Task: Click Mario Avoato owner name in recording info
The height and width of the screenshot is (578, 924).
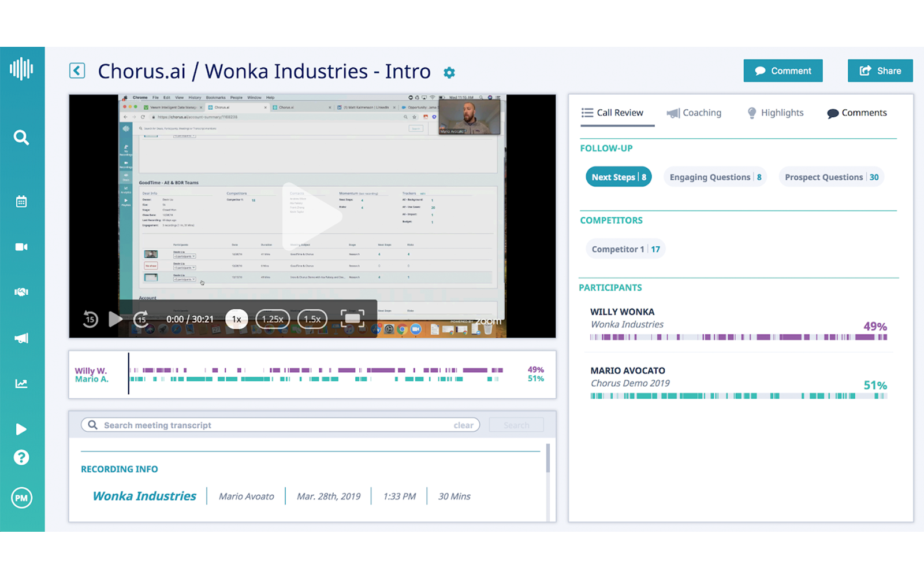Action: [x=247, y=497]
